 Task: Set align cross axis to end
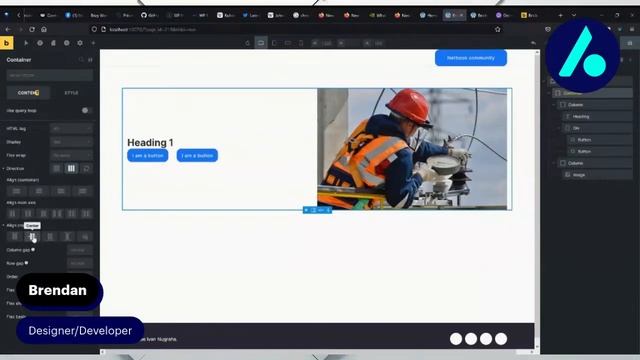50,236
